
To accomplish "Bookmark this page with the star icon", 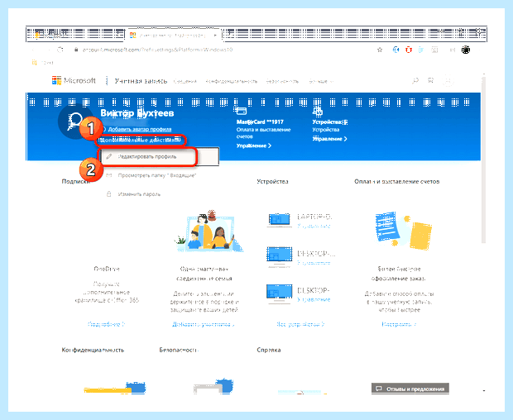I will (x=380, y=50).
